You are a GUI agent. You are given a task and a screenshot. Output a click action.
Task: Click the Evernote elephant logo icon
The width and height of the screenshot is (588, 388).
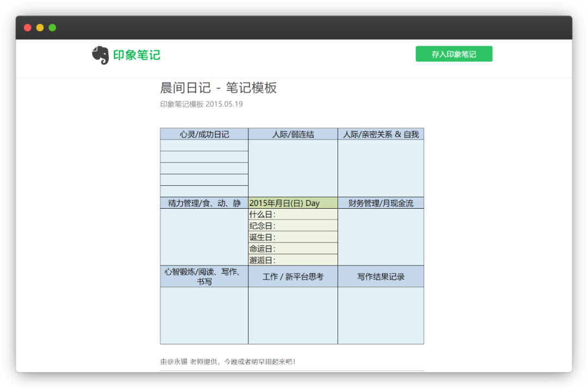pos(100,53)
